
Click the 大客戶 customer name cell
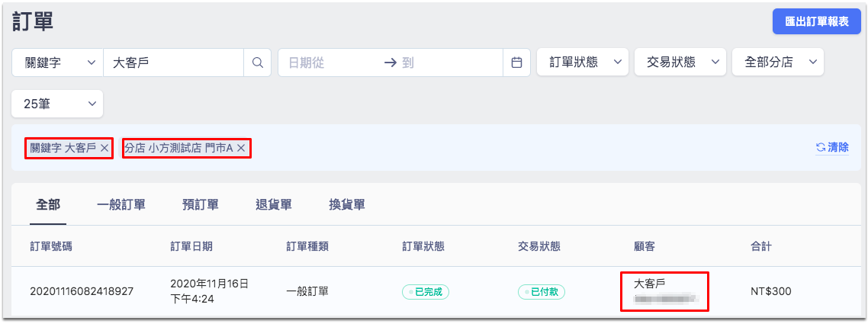click(x=649, y=283)
